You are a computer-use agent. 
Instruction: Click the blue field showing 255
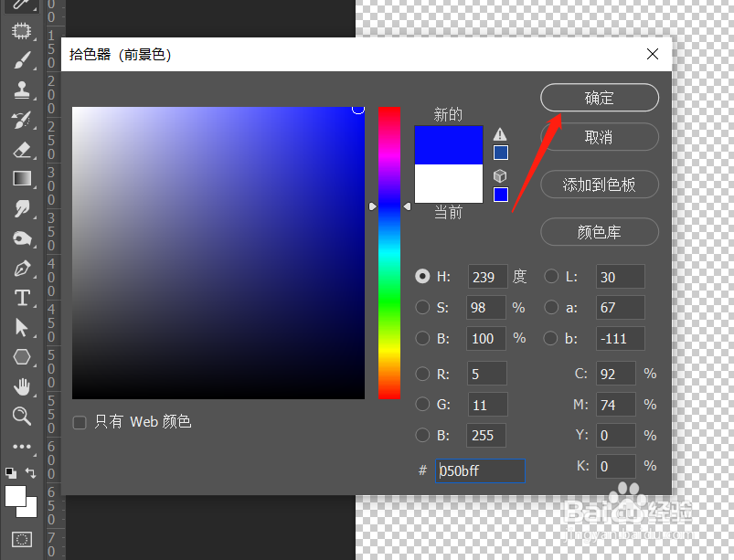(486, 435)
